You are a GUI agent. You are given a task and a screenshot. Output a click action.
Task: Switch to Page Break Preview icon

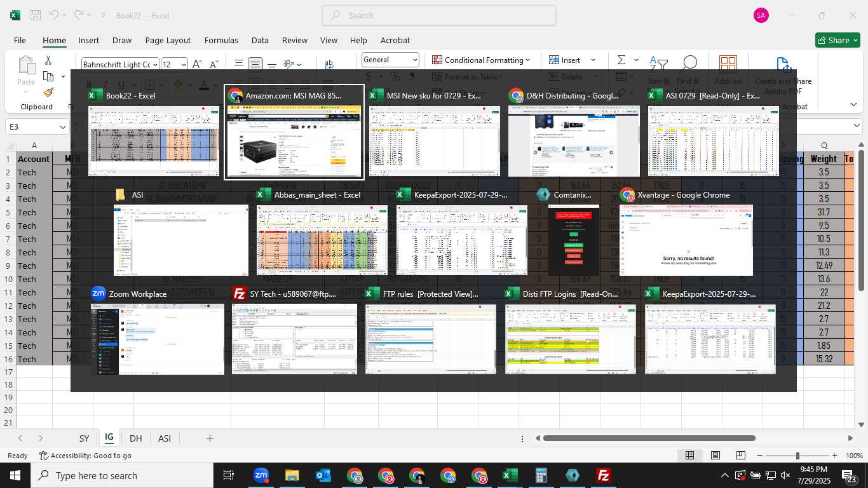click(x=741, y=456)
